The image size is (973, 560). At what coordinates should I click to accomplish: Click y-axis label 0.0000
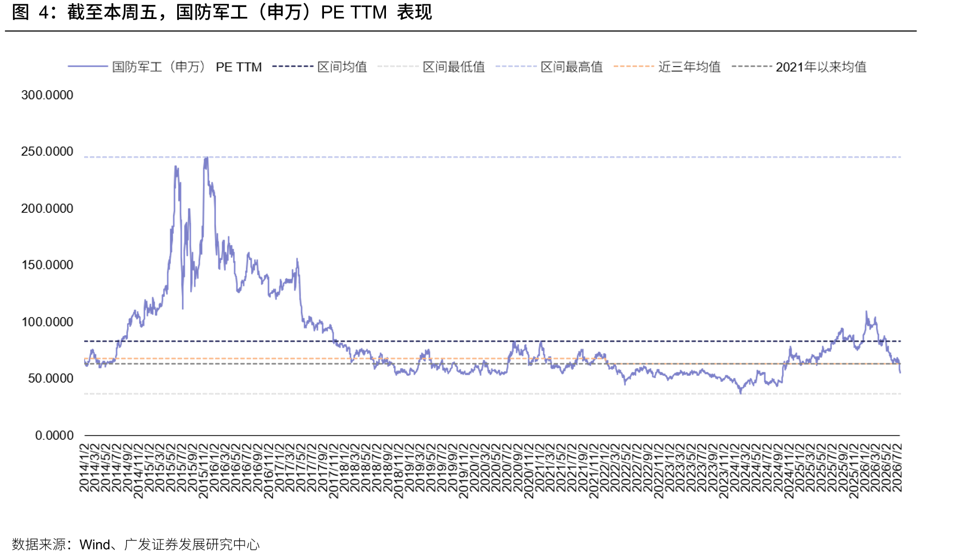(54, 436)
